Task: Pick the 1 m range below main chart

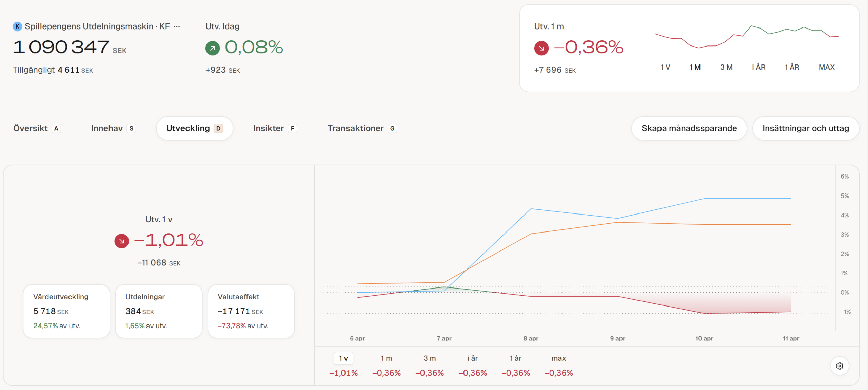Action: (x=386, y=358)
